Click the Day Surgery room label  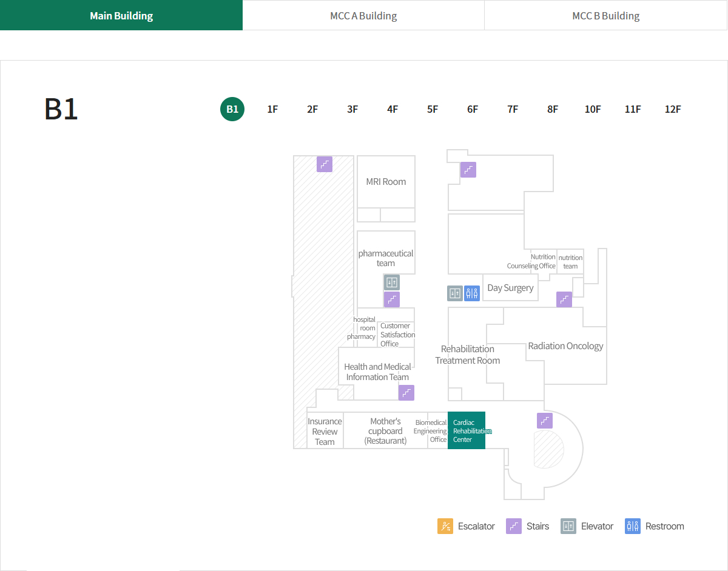(x=510, y=288)
